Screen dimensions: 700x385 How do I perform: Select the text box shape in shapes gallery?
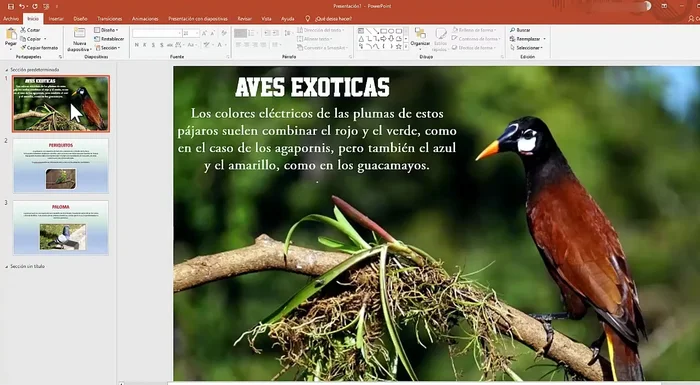[361, 31]
